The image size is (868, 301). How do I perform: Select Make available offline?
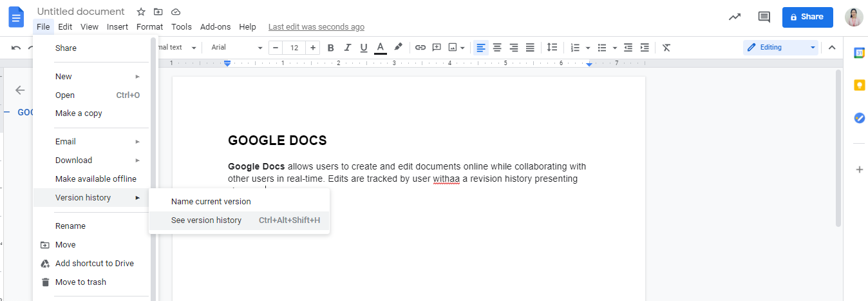point(91,179)
